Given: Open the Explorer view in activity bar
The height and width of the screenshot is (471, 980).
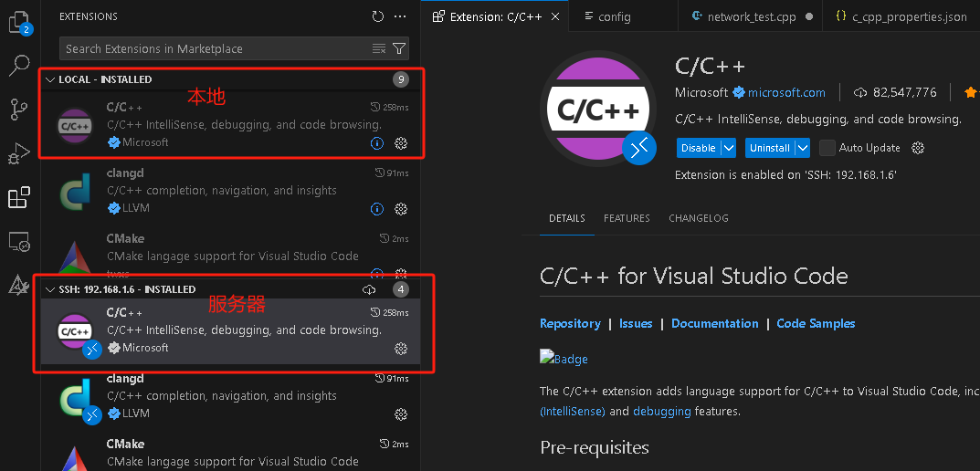Looking at the screenshot, I should [x=19, y=23].
